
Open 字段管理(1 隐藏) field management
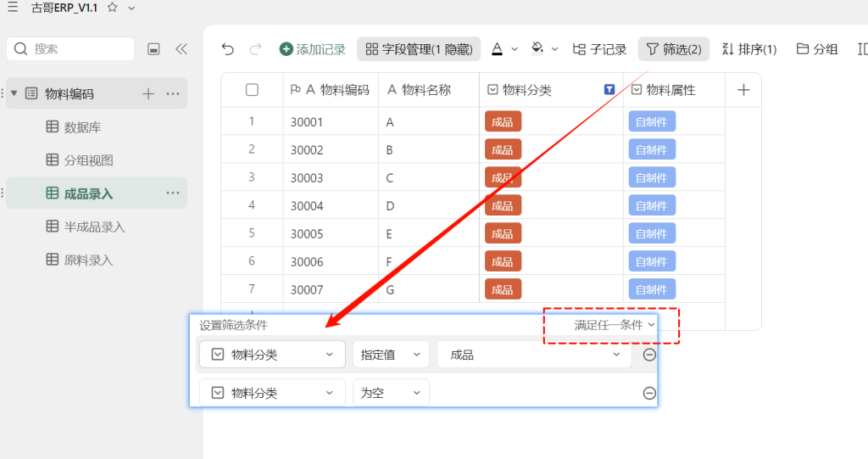pyautogui.click(x=419, y=49)
